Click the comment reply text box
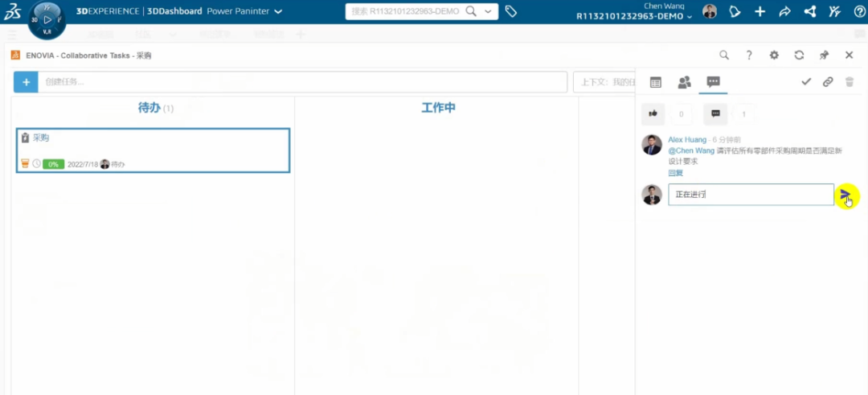The image size is (868, 395). (751, 195)
